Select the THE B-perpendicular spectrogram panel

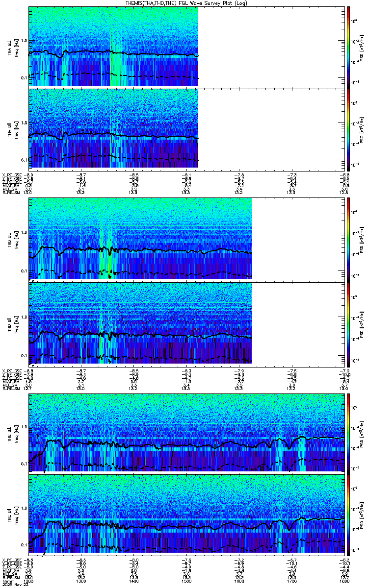(x=186, y=432)
